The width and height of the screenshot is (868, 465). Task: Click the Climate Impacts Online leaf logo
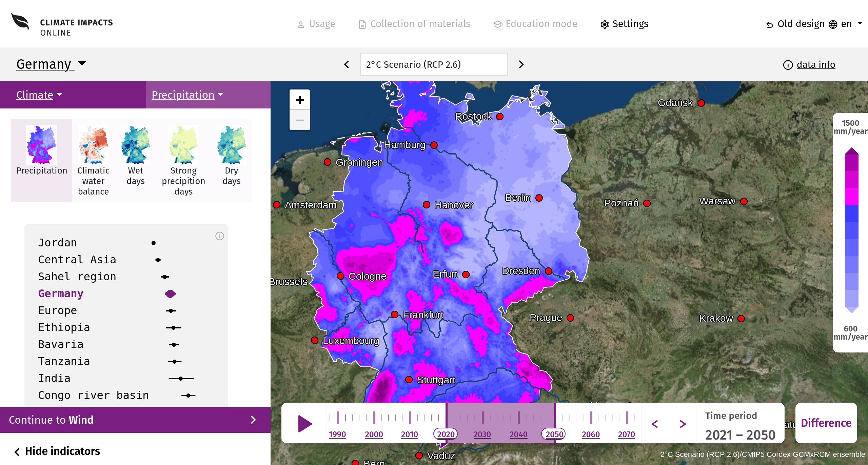tap(20, 22)
